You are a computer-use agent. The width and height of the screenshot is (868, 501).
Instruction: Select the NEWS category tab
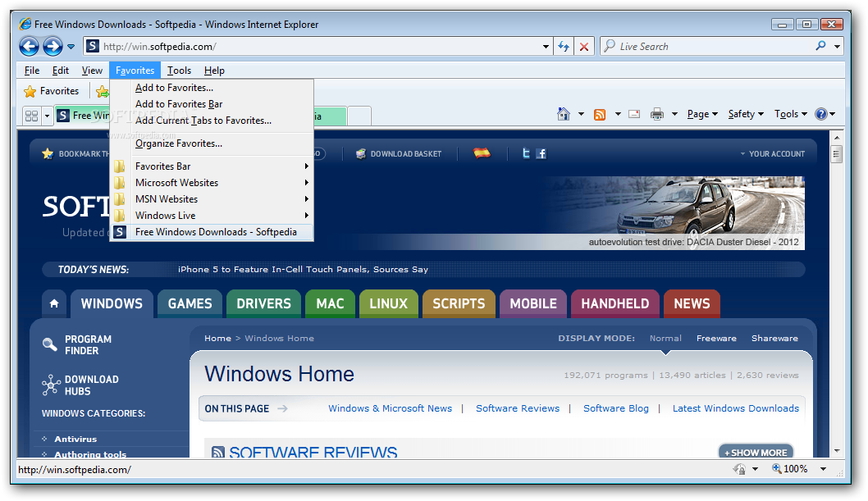coord(692,303)
